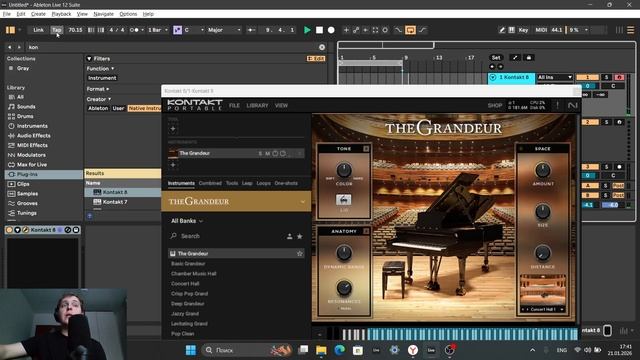Clear the browser search with the X icon
The width and height of the screenshot is (640, 360).
pos(322,47)
